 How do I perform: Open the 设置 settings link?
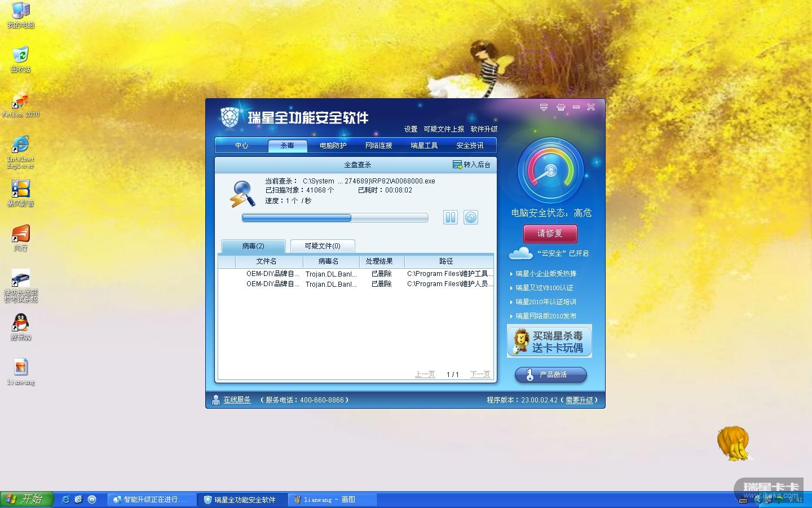[411, 129]
